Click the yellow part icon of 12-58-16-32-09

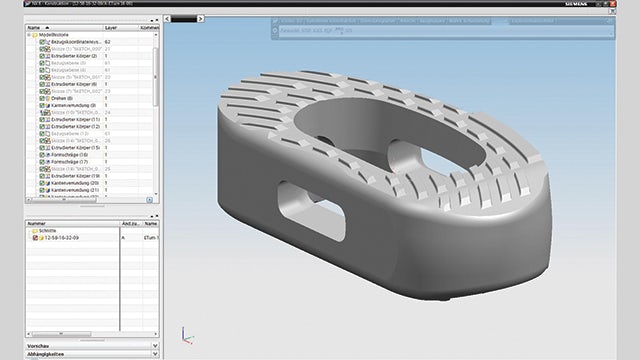click(41, 238)
